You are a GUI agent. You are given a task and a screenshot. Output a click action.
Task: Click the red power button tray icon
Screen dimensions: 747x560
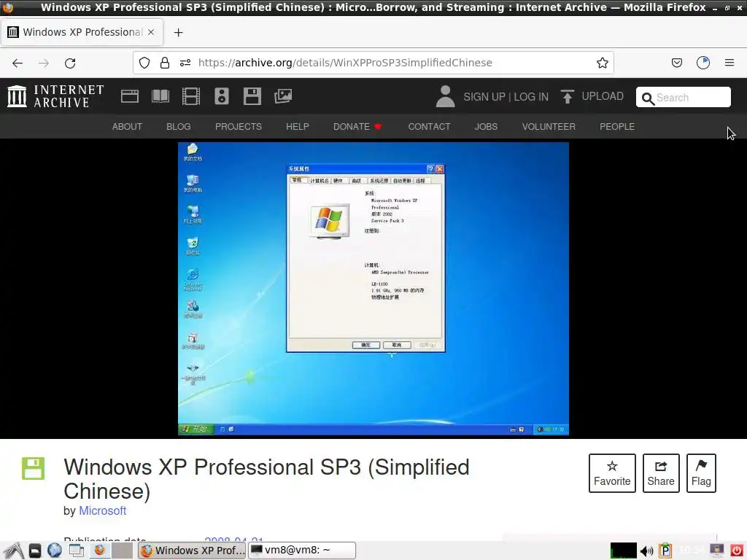(x=737, y=551)
